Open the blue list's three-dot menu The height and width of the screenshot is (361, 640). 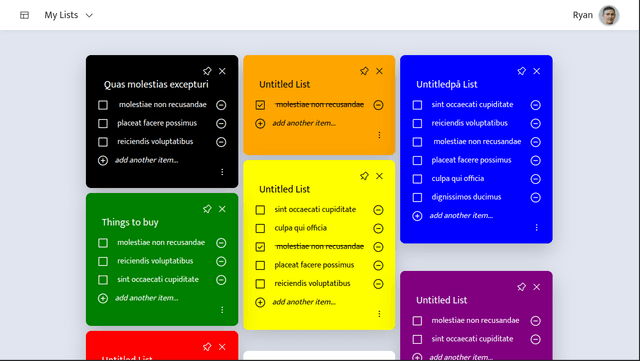click(536, 227)
